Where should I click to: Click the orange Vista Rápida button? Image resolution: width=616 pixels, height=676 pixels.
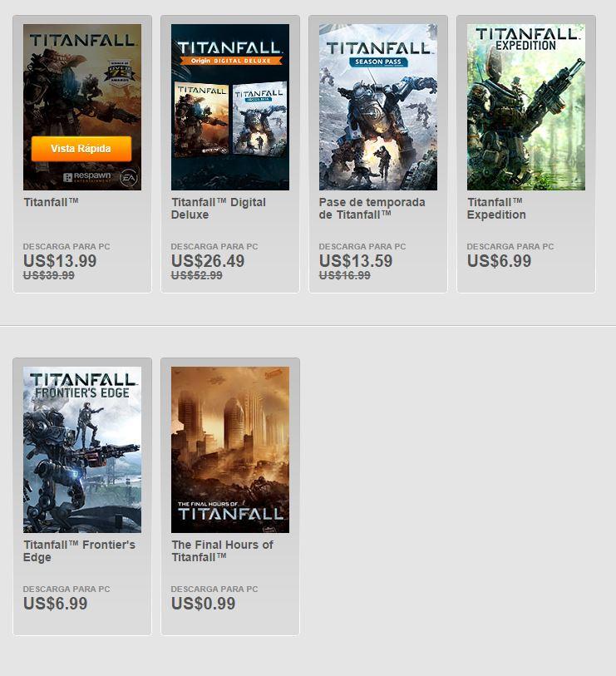81,149
